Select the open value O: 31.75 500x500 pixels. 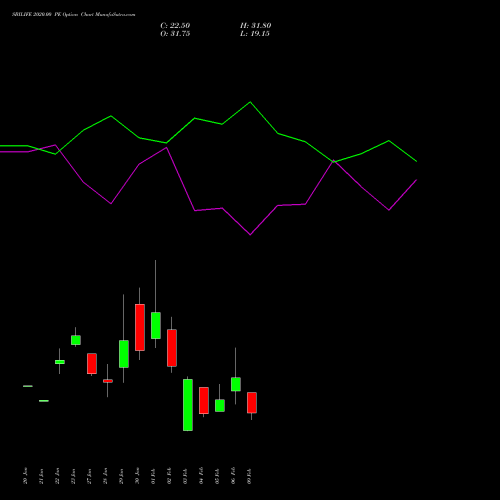click(x=175, y=34)
